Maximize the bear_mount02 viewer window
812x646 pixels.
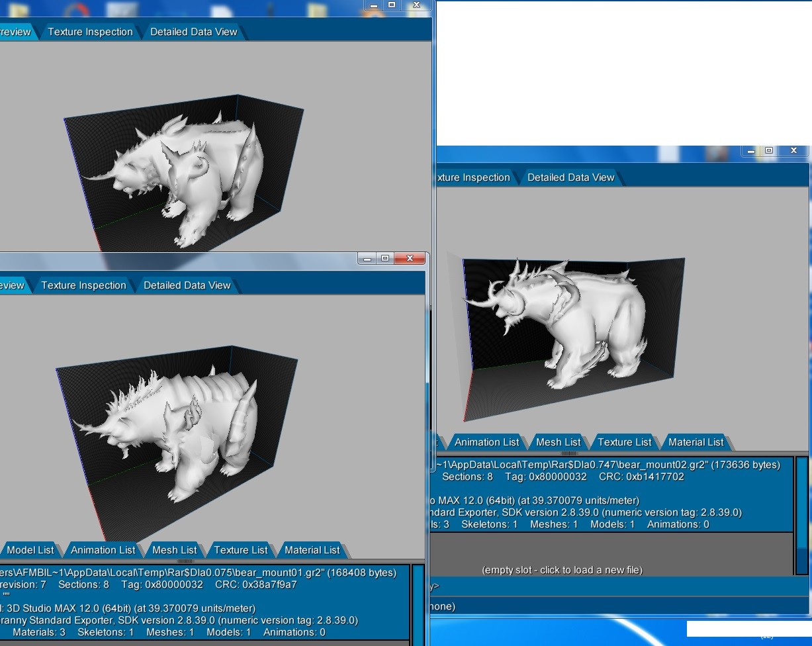pos(768,151)
